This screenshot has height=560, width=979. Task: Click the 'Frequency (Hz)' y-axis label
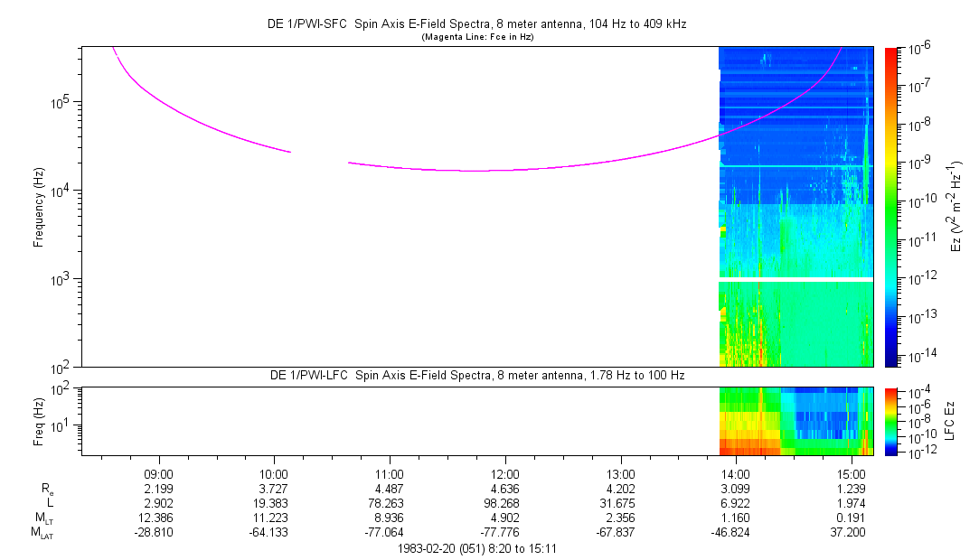pyautogui.click(x=40, y=207)
